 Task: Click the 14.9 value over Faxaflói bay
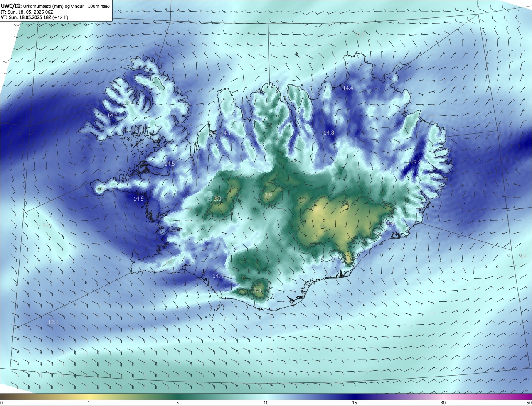[138, 199]
